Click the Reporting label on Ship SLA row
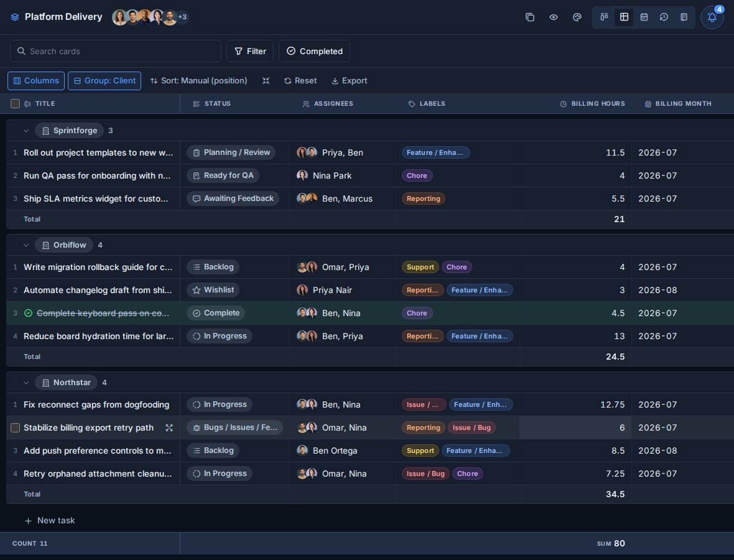This screenshot has width=734, height=560. 423,198
